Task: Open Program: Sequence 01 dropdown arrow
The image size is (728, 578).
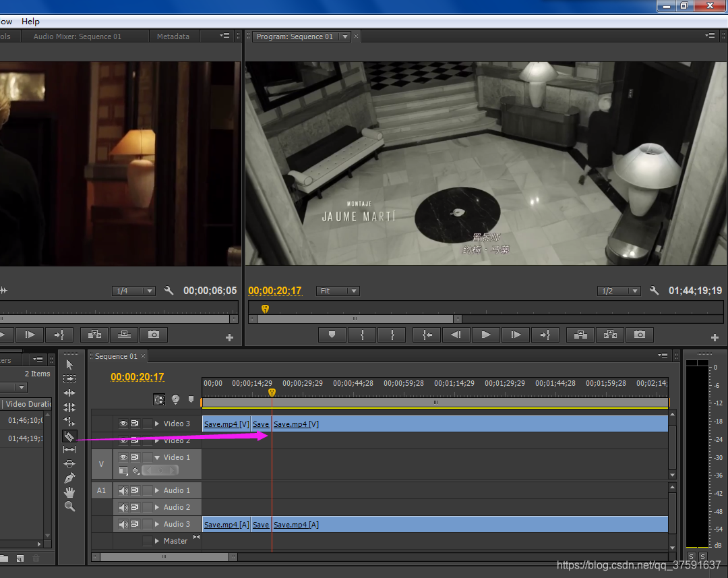Action: (345, 36)
